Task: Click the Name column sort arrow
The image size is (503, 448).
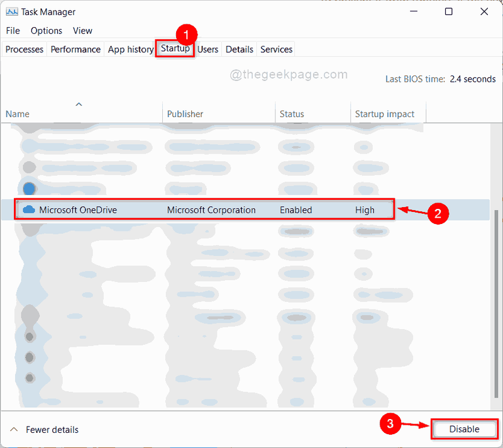Action: pos(79,104)
